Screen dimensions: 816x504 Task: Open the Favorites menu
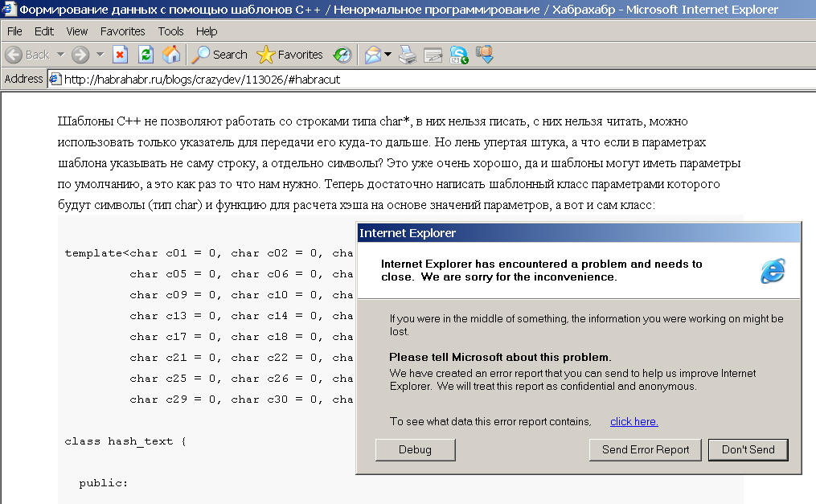[x=123, y=31]
